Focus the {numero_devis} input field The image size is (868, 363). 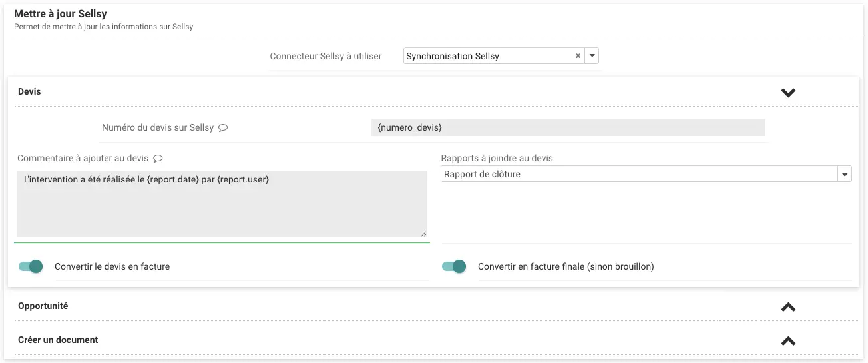568,127
